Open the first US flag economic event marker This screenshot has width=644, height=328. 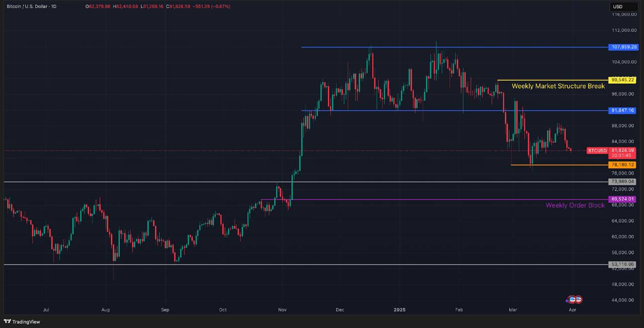tap(573, 299)
